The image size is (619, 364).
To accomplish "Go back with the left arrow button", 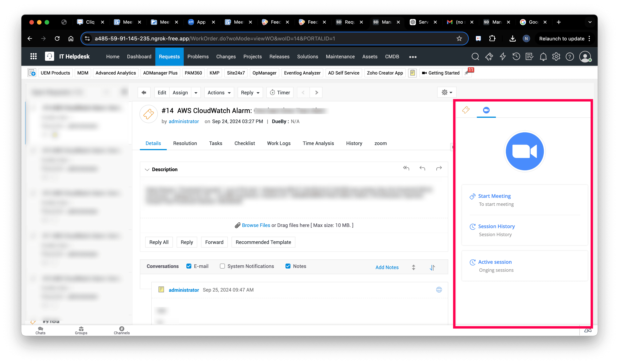I will coord(144,92).
